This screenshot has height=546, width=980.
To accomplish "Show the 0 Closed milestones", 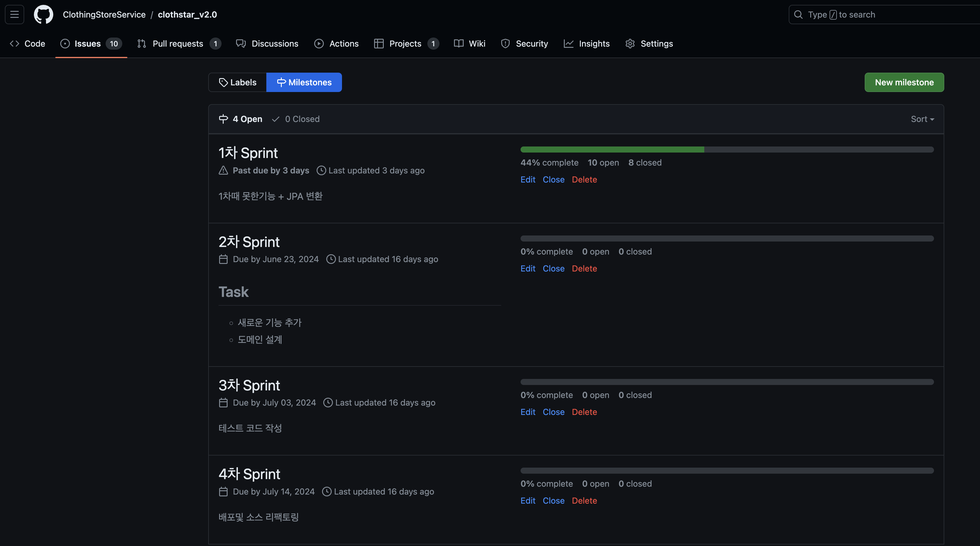I will 296,119.
